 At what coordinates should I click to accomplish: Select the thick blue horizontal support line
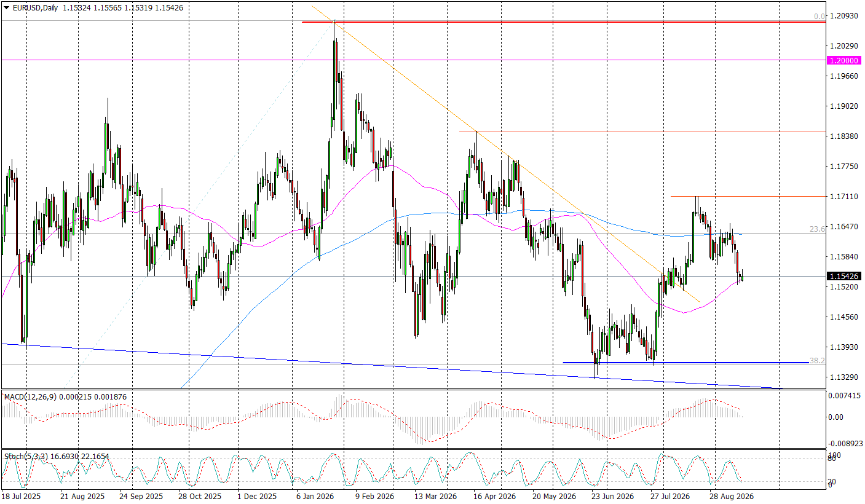click(x=685, y=363)
